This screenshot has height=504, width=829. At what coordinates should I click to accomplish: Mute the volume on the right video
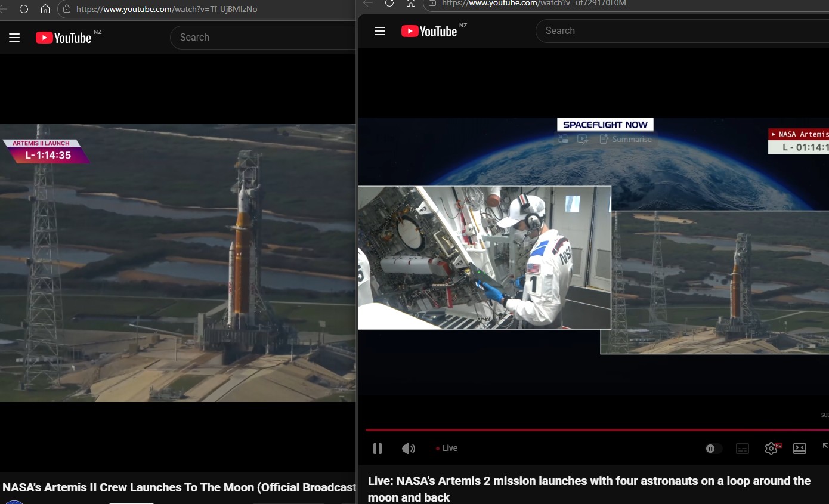[409, 449]
